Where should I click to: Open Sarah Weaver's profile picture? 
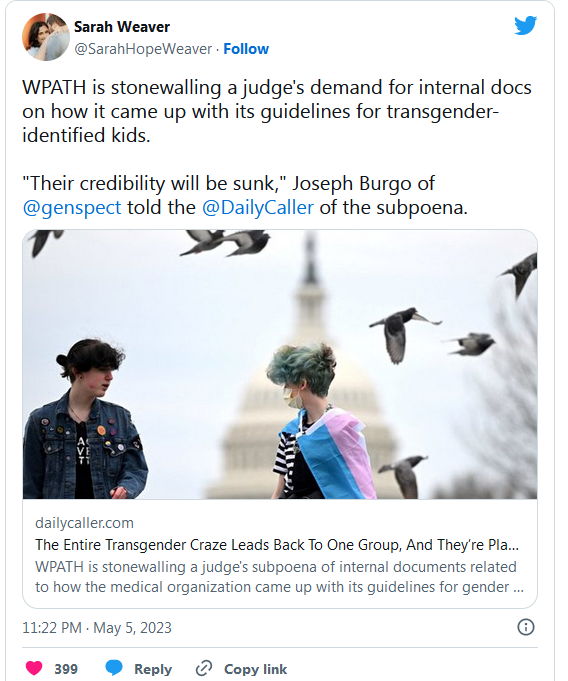46,37
